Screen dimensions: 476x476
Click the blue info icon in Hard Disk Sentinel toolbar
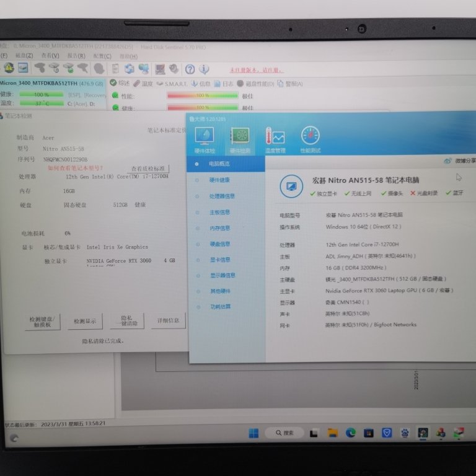click(204, 69)
